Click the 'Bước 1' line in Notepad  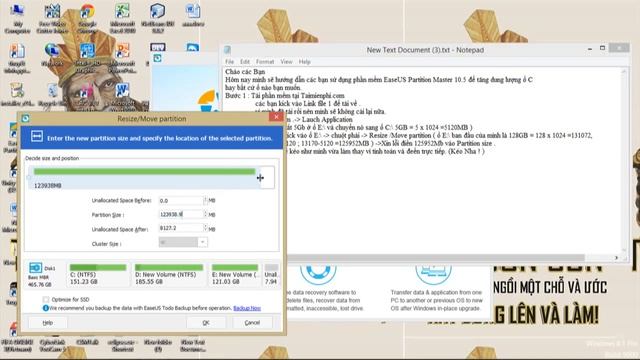(x=284, y=96)
